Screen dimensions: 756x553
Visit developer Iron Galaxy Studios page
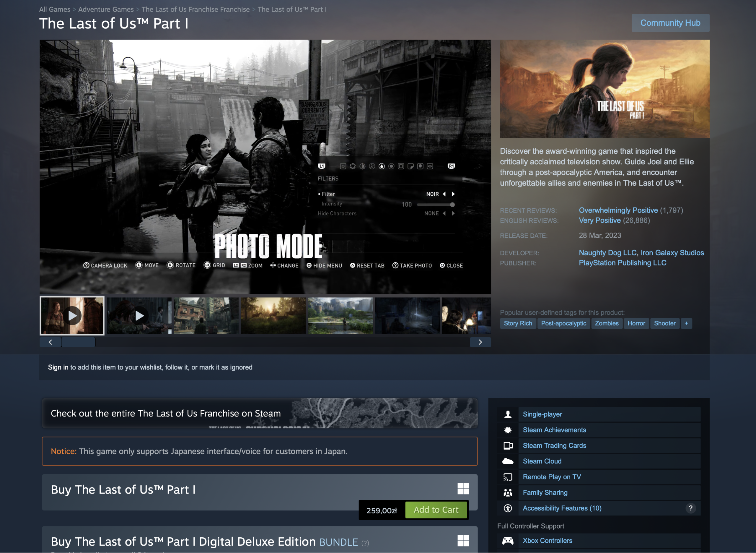coord(672,253)
